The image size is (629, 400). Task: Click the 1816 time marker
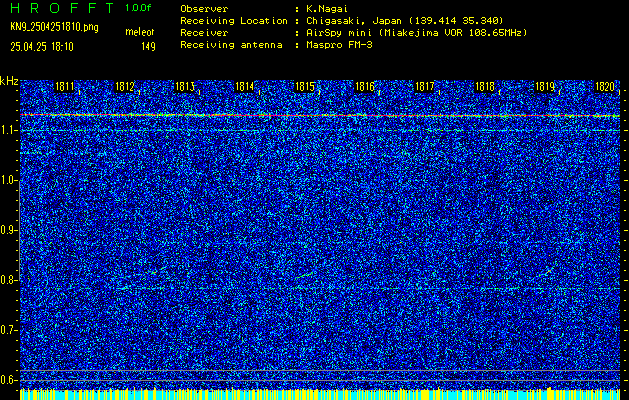click(364, 86)
